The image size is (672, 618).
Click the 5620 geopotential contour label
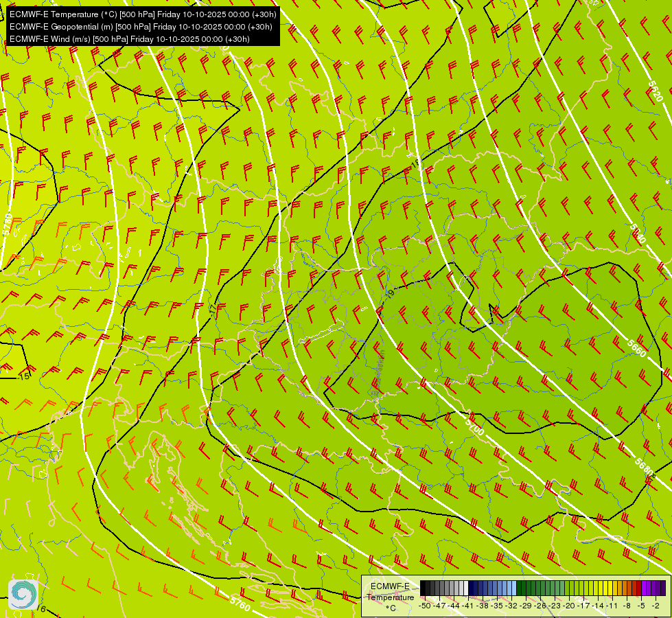pyautogui.click(x=656, y=91)
